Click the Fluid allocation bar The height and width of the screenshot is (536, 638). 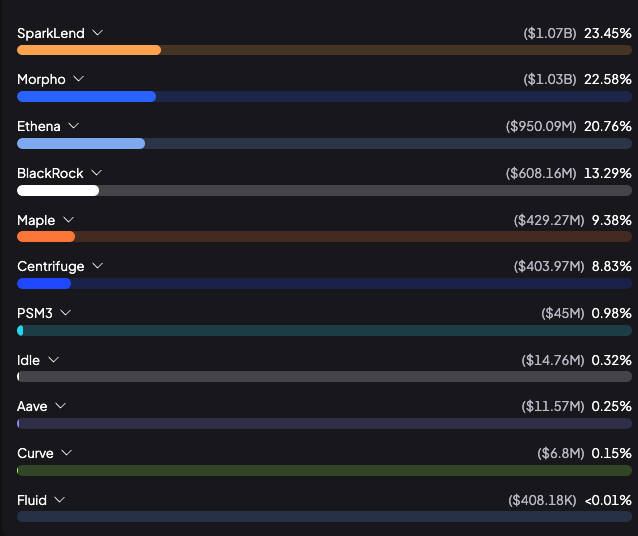[324, 517]
